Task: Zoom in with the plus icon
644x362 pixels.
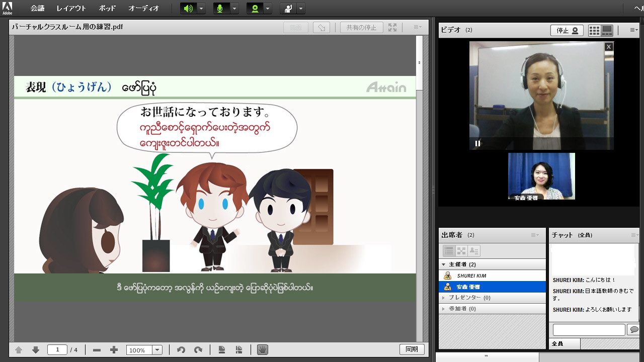Action: [x=114, y=350]
